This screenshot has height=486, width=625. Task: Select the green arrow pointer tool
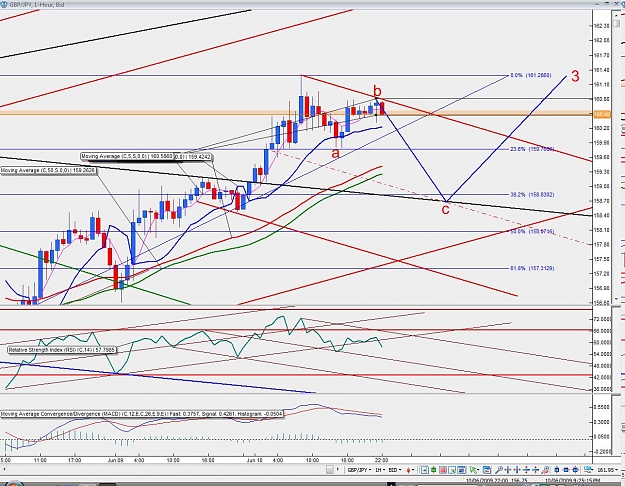[x=474, y=470]
